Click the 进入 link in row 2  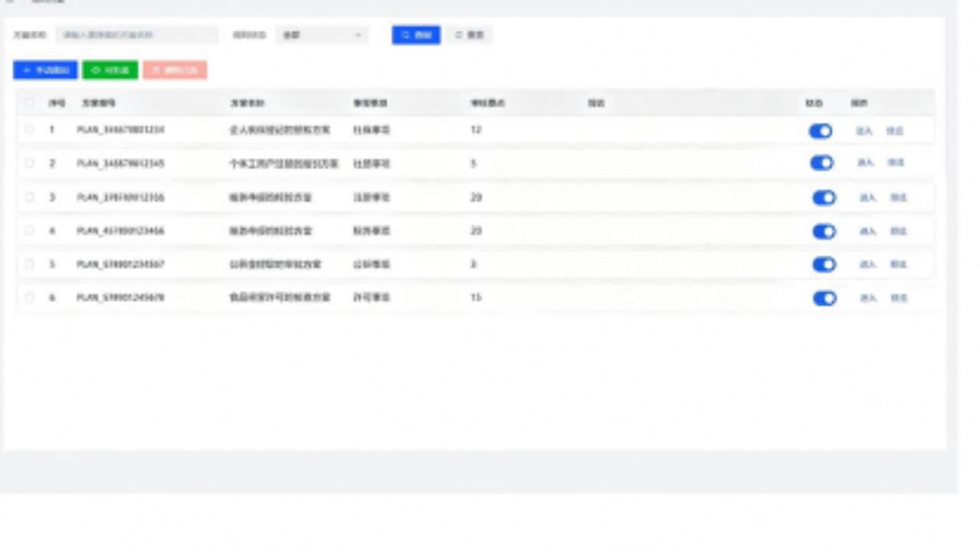[866, 163]
